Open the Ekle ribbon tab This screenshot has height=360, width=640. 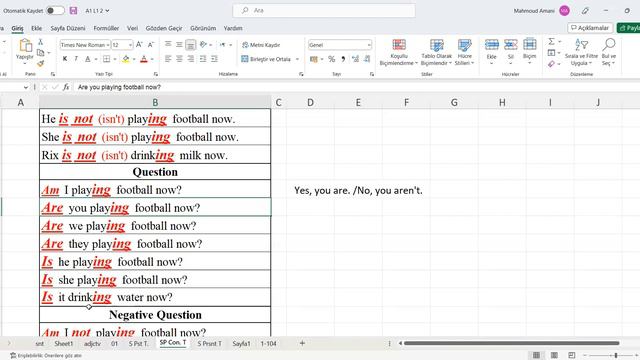tap(36, 28)
